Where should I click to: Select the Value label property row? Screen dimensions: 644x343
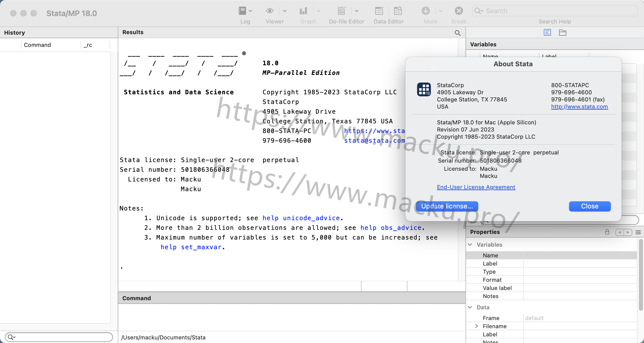click(551, 288)
